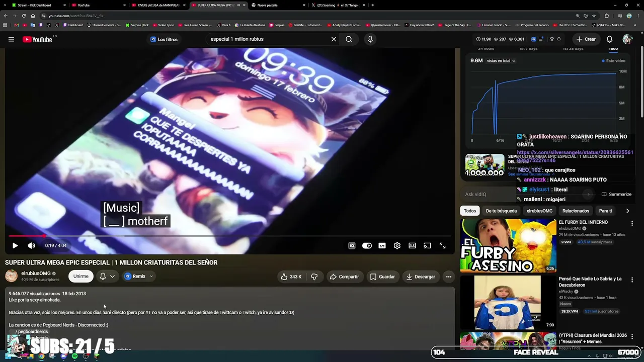Go to the YouTube home logo
This screenshot has width=644, height=362.
pyautogui.click(x=38, y=39)
